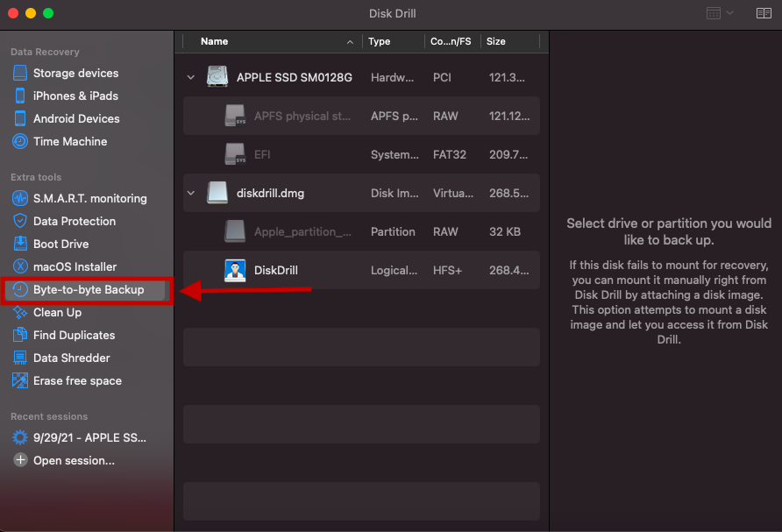Select the DiskDrill HFS+ volume name
The image size is (782, 532).
coord(276,270)
